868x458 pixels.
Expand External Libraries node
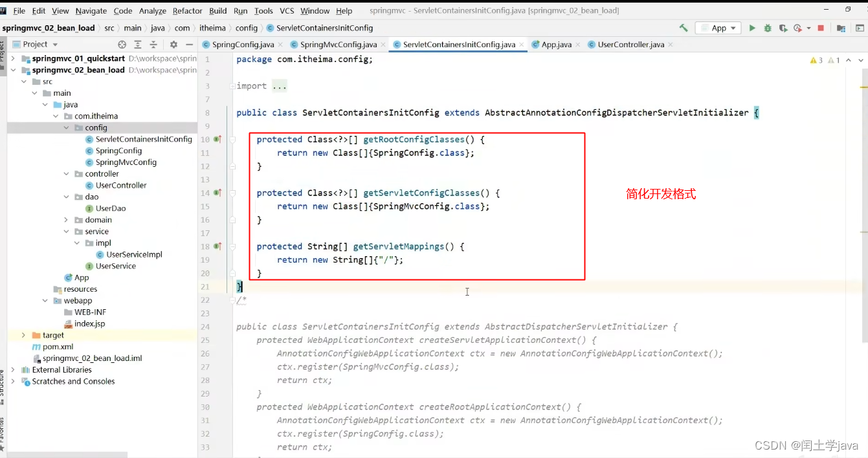pyautogui.click(x=13, y=370)
